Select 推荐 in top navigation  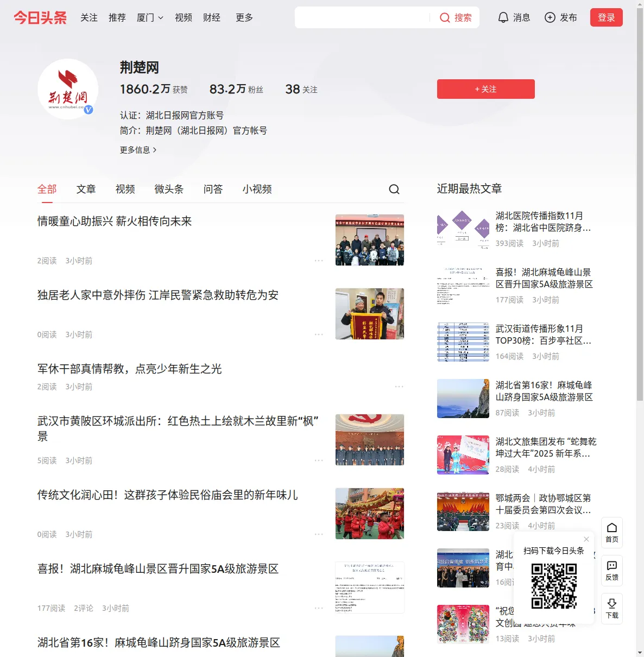117,17
